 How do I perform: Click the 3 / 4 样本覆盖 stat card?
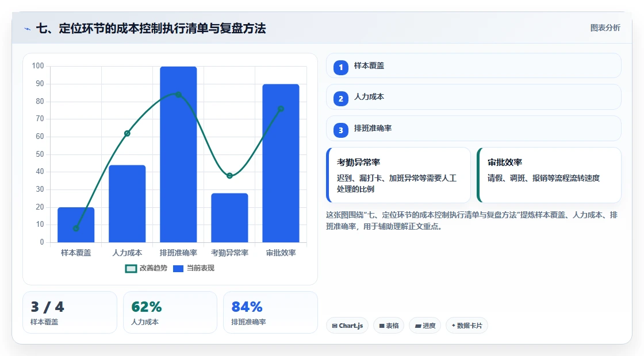pyautogui.click(x=70, y=312)
